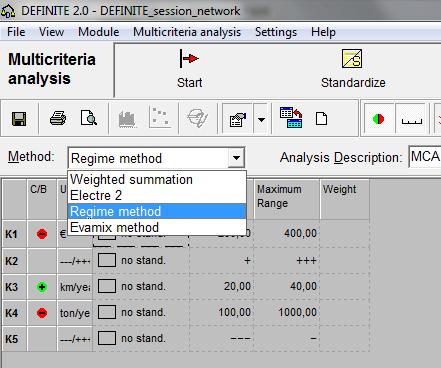Click the table import/export icon

point(291,117)
